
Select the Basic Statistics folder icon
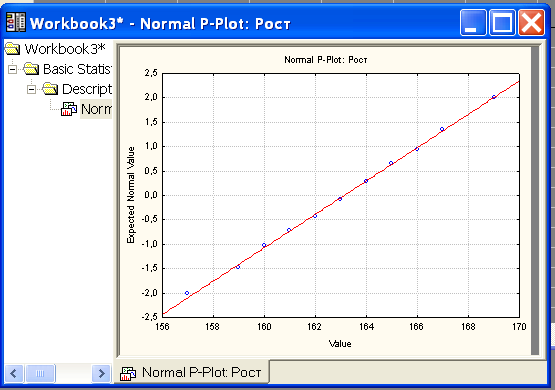point(31,69)
